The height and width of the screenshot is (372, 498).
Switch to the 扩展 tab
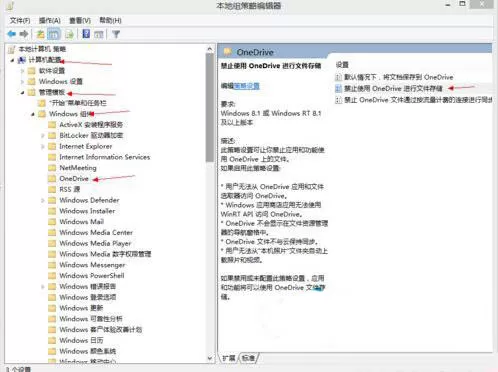coord(229,358)
